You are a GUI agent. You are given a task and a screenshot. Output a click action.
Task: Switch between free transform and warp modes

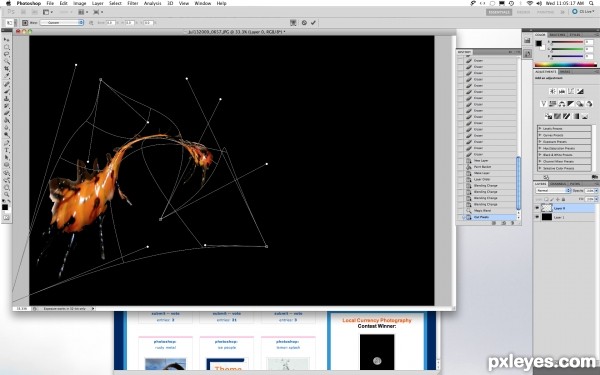(x=293, y=23)
